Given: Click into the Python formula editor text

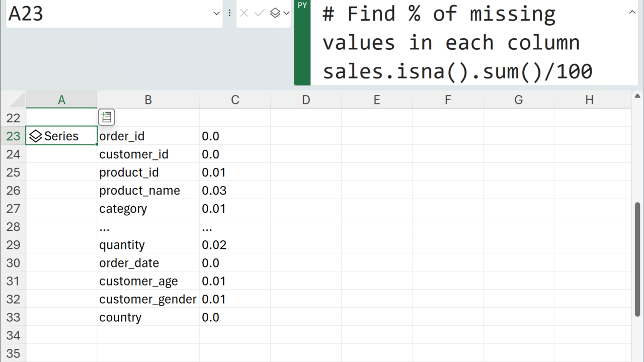Looking at the screenshot, I should pyautogui.click(x=457, y=43).
